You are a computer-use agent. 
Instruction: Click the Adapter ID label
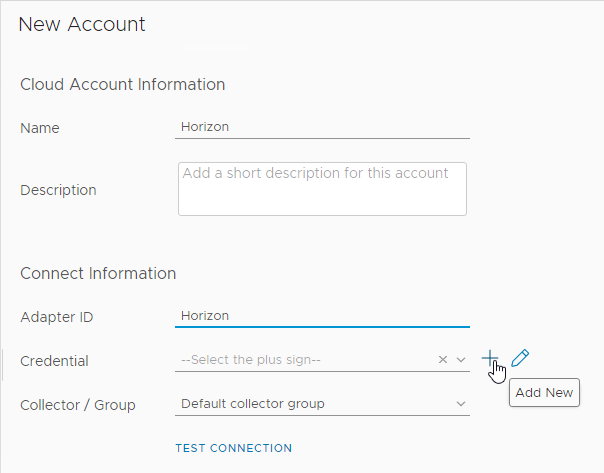pos(57,317)
